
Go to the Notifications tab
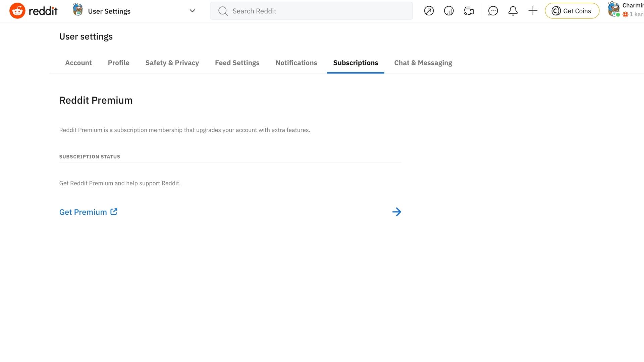296,63
